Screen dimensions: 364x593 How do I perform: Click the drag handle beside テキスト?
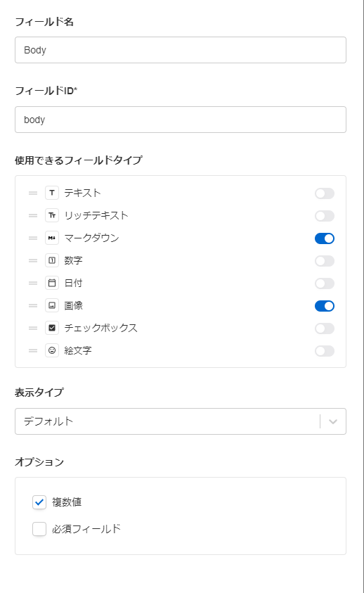[33, 193]
